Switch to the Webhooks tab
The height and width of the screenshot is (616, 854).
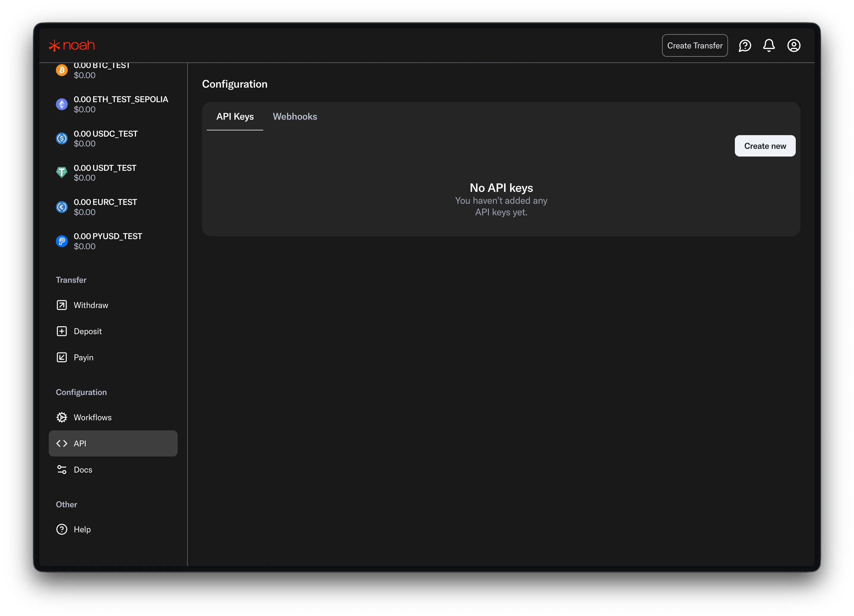tap(295, 117)
